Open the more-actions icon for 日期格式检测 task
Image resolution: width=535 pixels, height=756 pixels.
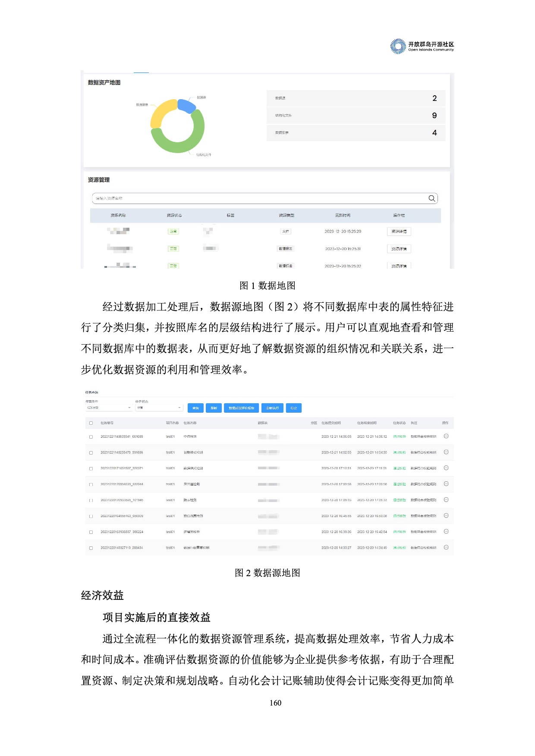(x=446, y=452)
